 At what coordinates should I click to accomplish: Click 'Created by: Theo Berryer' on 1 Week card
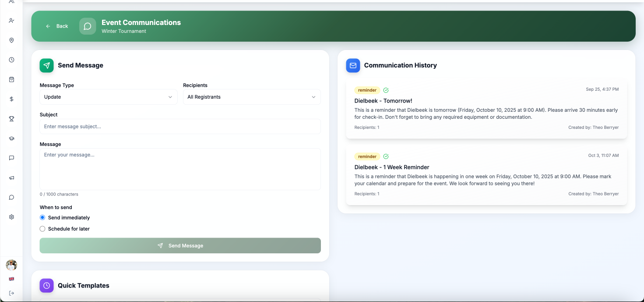tap(593, 194)
